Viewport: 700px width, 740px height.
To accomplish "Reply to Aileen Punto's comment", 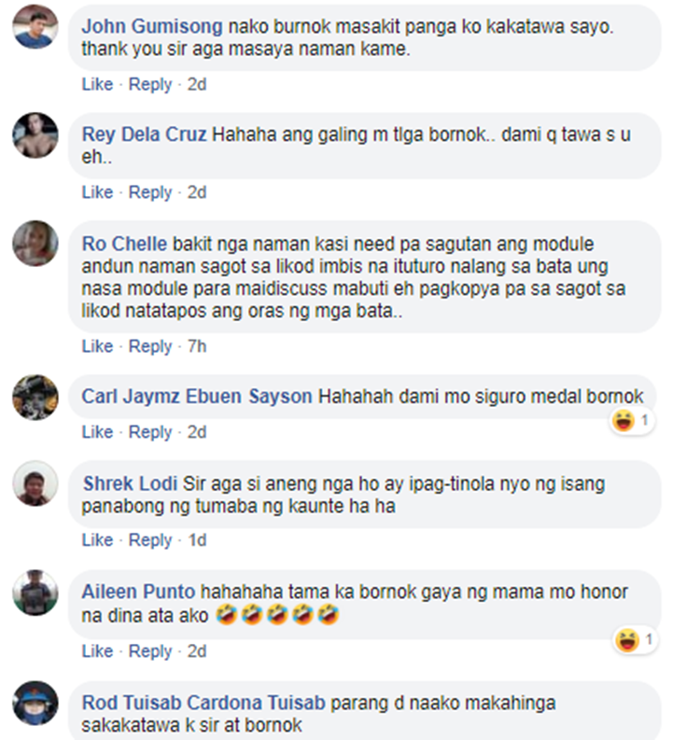I will [x=150, y=651].
